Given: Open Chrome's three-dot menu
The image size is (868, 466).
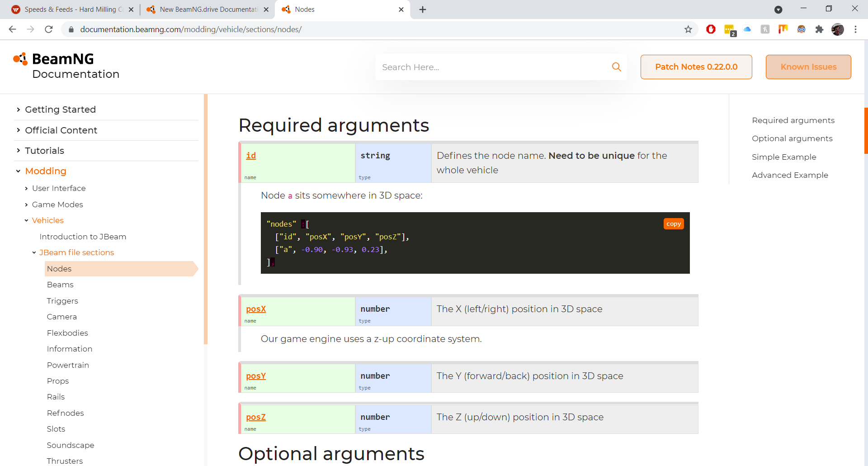Looking at the screenshot, I should (855, 29).
